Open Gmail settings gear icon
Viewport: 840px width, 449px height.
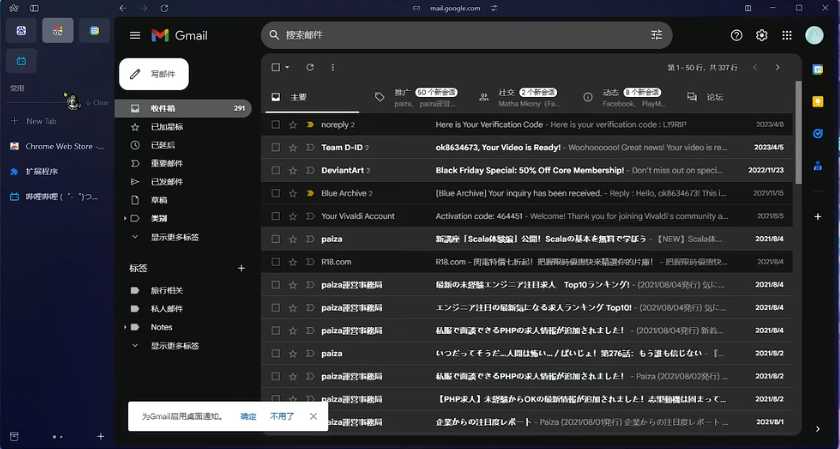pos(762,35)
